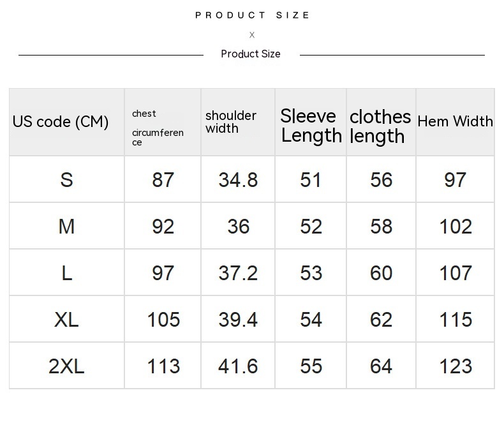504x425 pixels.
Task: Select chest value 92 in the M row
Action: click(x=163, y=227)
